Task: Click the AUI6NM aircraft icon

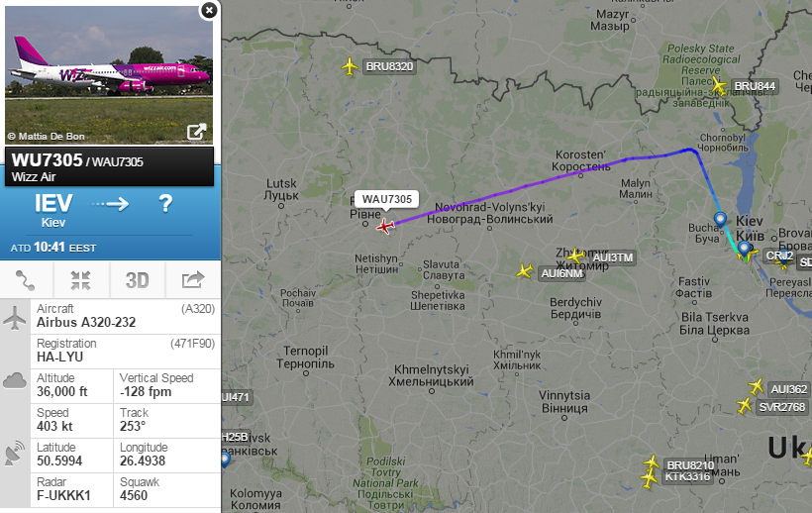Action: point(525,270)
